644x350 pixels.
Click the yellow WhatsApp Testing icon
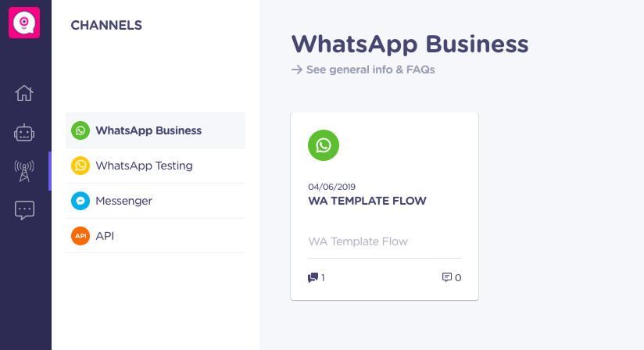pos(80,166)
